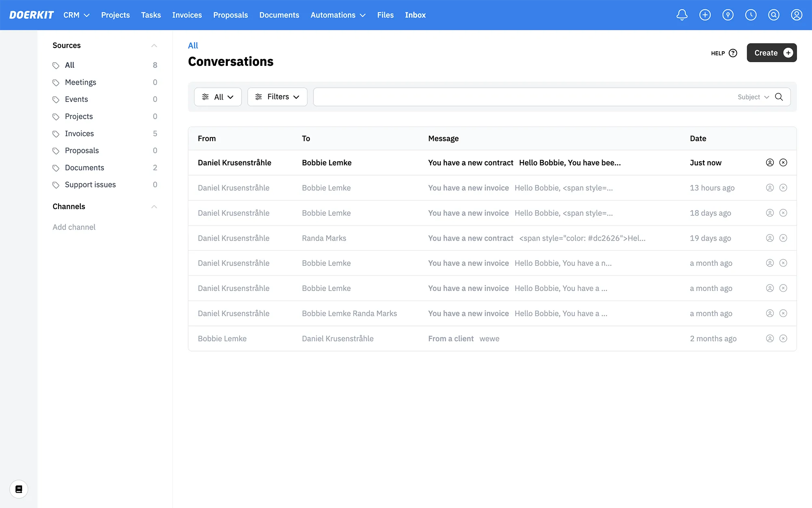Open the Filters dropdown
This screenshot has width=812, height=508.
(x=277, y=97)
